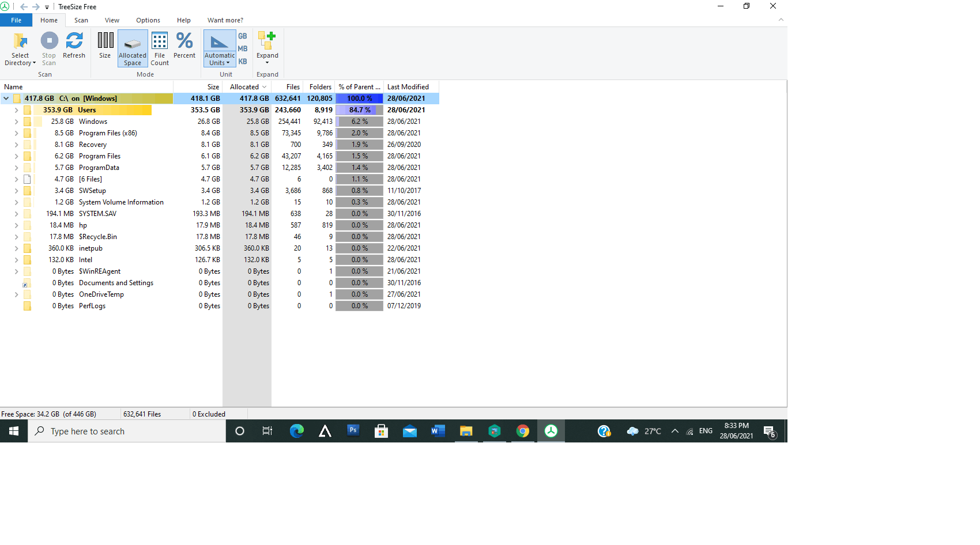Click the folder icon beside Recovery

(x=27, y=145)
